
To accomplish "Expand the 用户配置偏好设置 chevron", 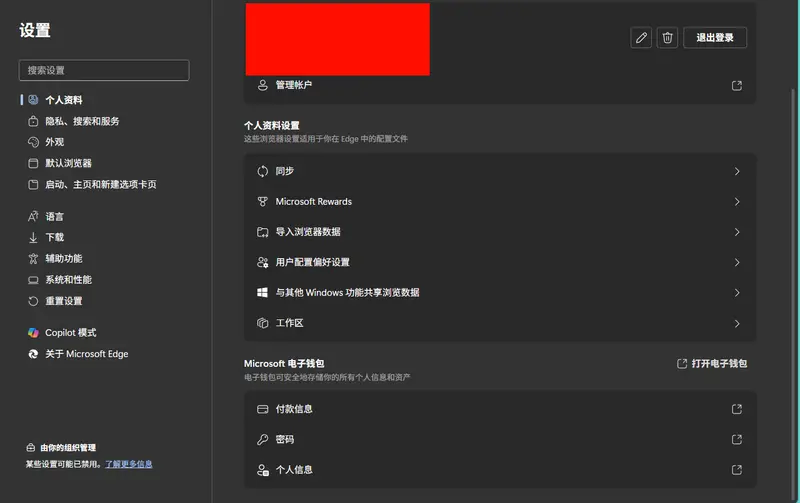I will (x=737, y=262).
